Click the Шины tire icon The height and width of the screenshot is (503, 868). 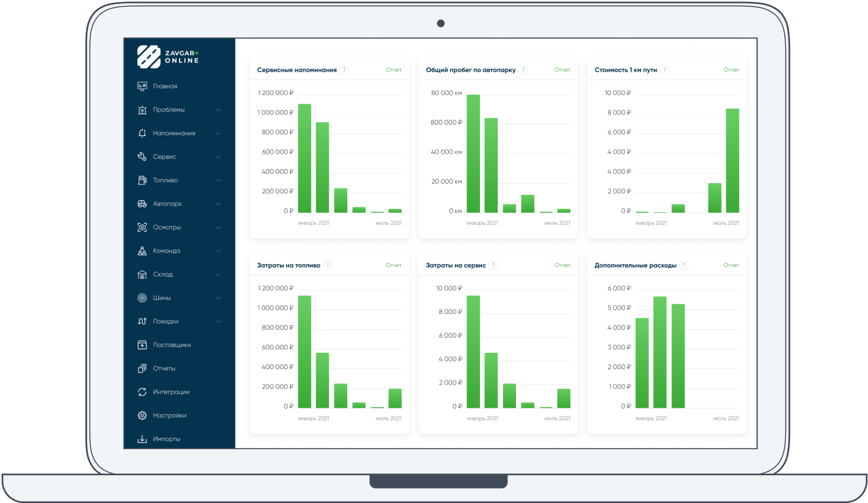pyautogui.click(x=142, y=298)
